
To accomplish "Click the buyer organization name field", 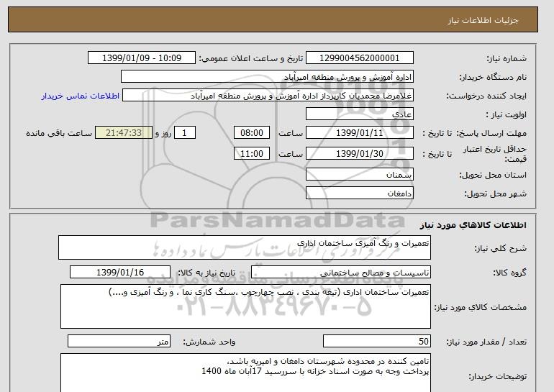I will (x=267, y=77).
